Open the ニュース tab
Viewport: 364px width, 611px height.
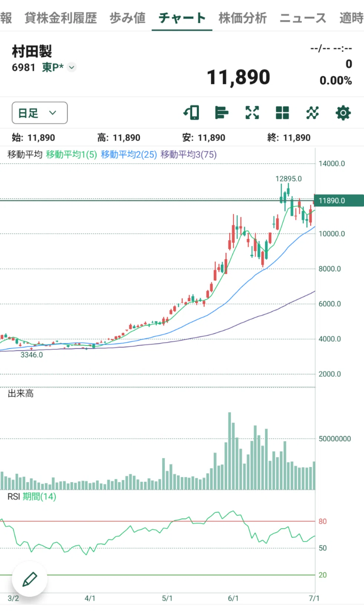point(303,17)
